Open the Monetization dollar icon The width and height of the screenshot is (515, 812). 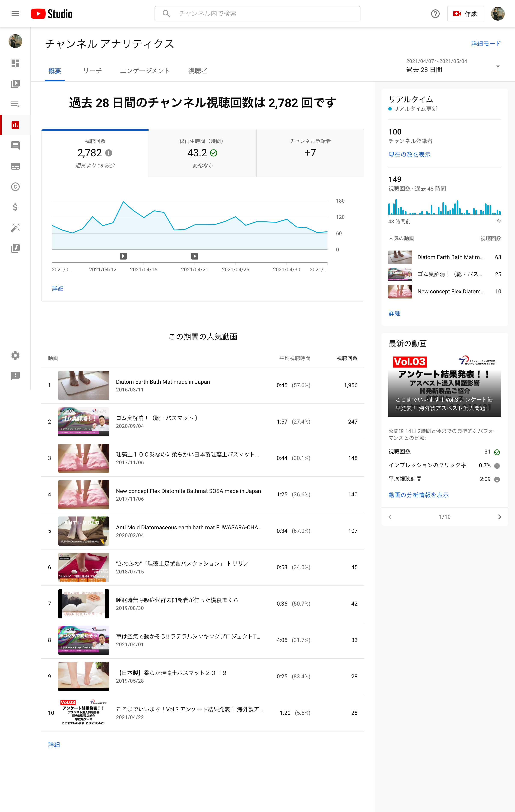point(15,207)
